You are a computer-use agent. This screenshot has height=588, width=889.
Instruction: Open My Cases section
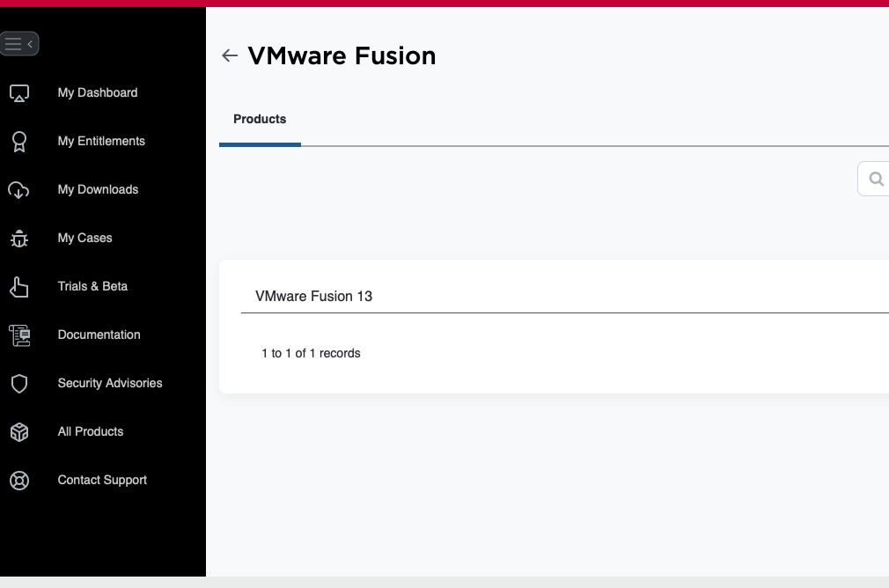85,239
